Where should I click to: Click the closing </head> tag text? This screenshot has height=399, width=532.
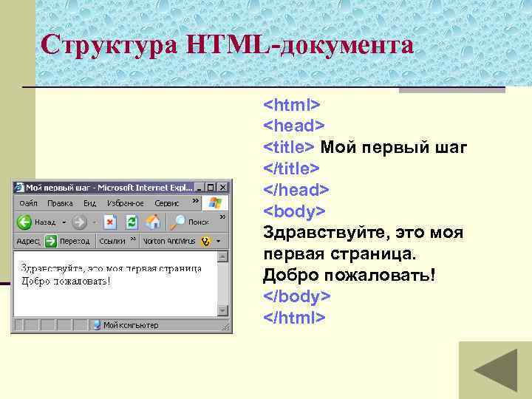pos(296,190)
